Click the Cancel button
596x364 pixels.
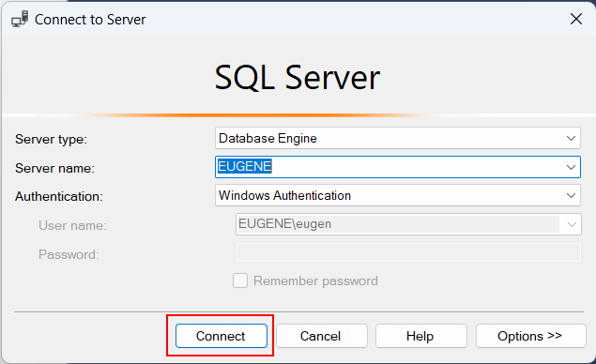tap(322, 336)
